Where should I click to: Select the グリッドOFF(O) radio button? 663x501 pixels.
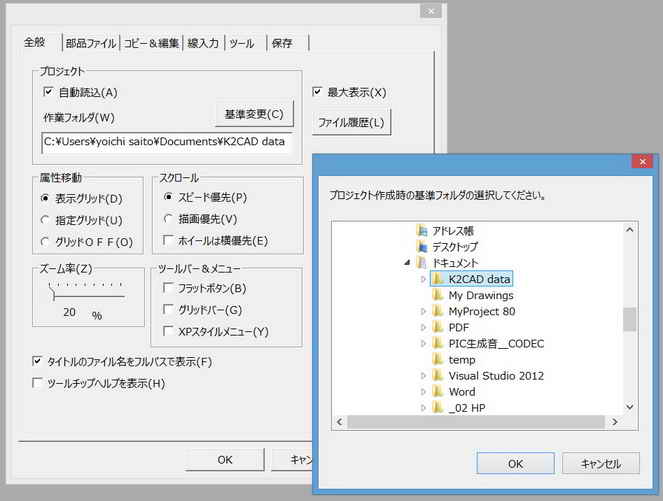pos(45,242)
